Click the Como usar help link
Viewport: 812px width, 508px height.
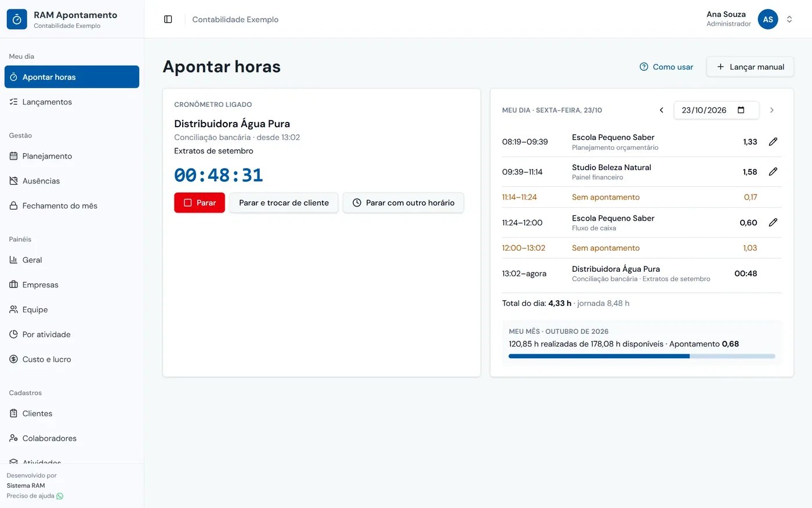pyautogui.click(x=666, y=67)
